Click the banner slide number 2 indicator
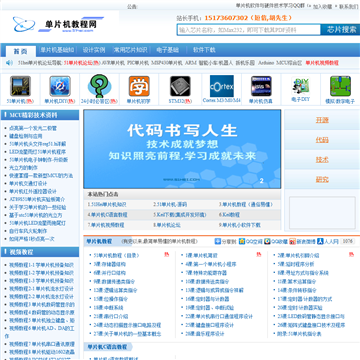360x360 pixels. pyautogui.click(x=261, y=181)
